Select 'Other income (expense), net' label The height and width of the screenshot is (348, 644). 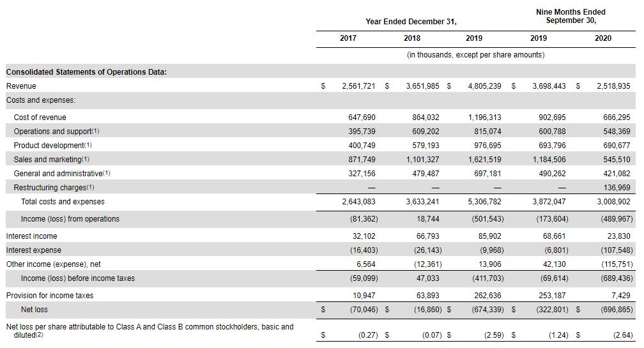pyautogui.click(x=54, y=264)
